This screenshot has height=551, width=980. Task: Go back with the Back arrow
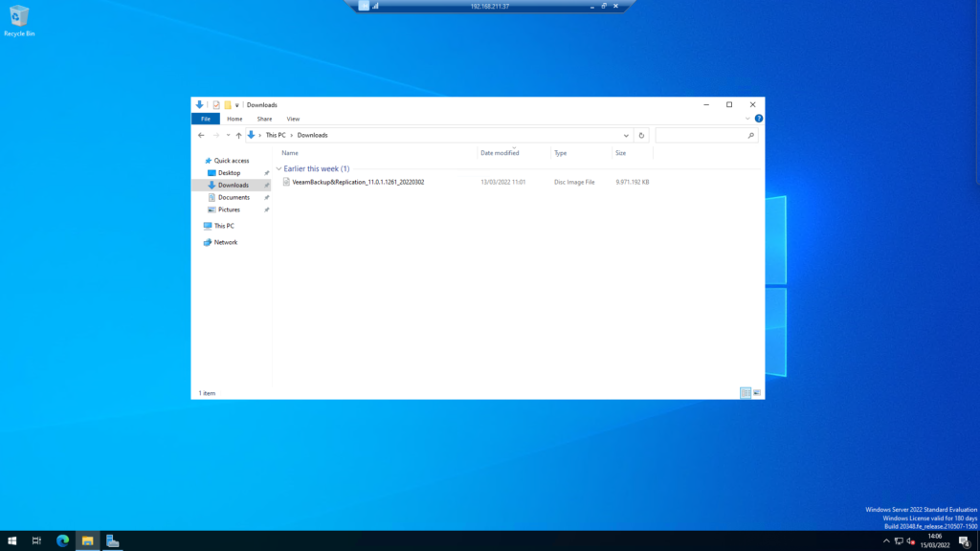[x=201, y=135]
